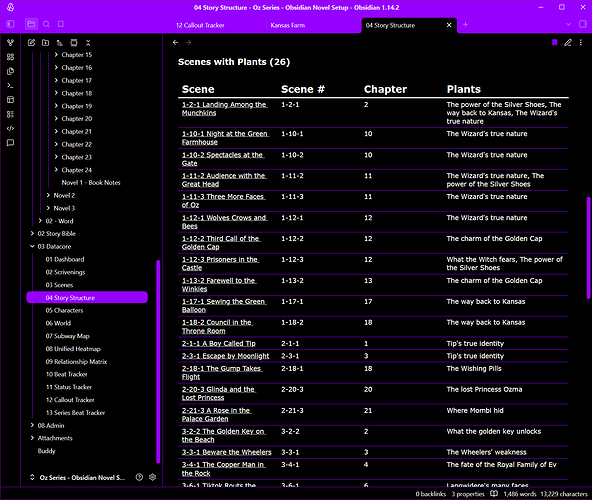
Task: Open Novel 1 - Book Notes file
Action: coord(91,183)
